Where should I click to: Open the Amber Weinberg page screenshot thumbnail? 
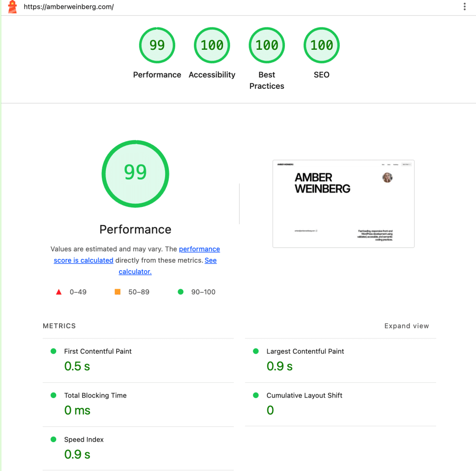(344, 204)
